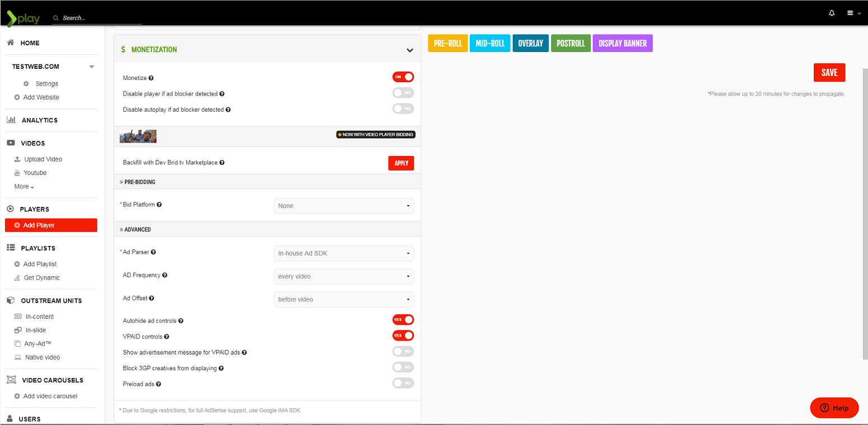Select the Upload Video icon
The image size is (868, 425).
pyautogui.click(x=18, y=159)
